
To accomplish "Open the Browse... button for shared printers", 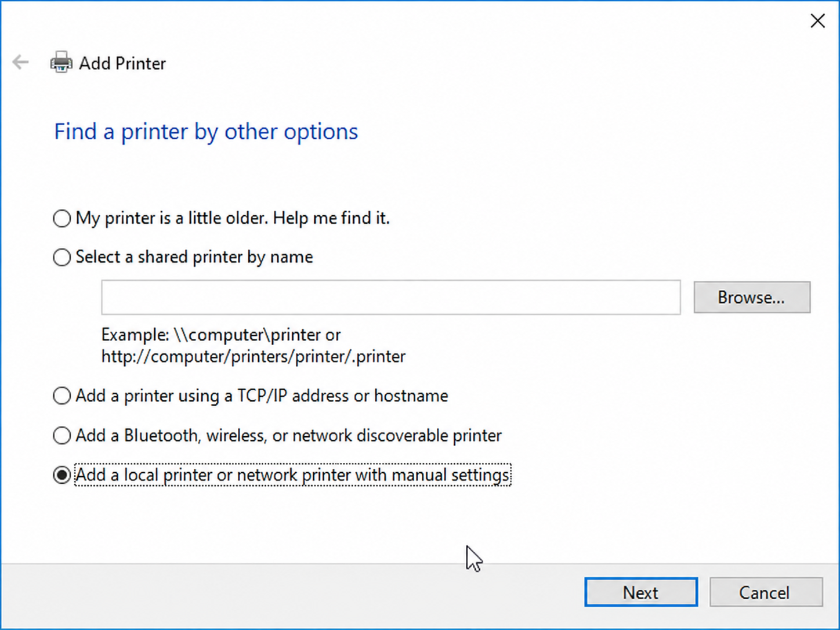I will (x=752, y=298).
